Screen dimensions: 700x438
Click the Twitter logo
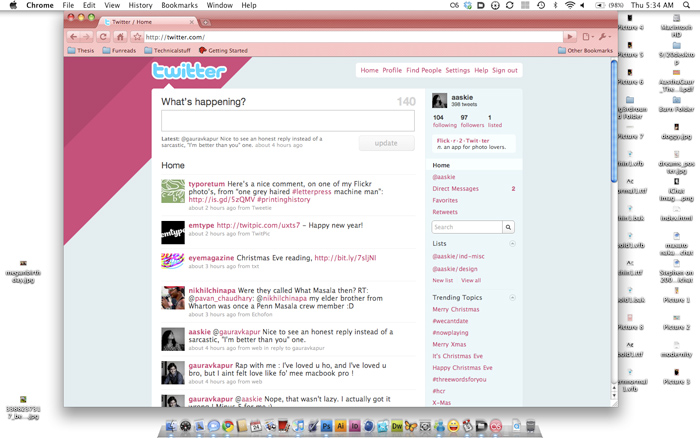189,71
